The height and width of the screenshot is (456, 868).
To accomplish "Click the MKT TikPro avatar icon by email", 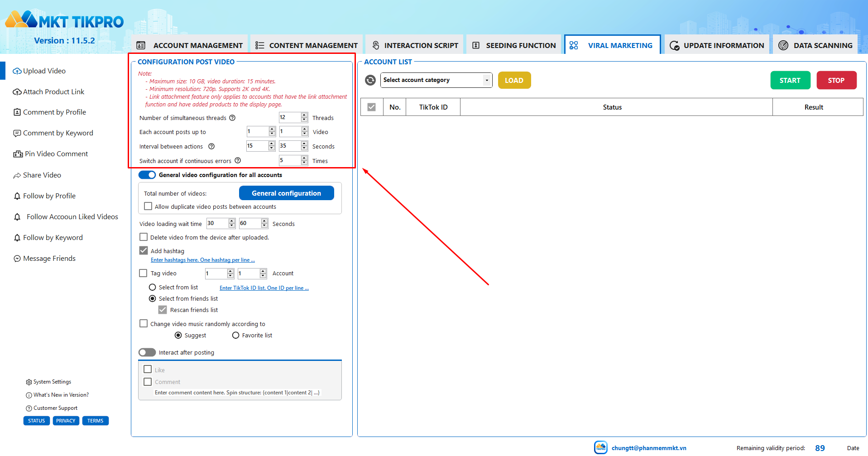I will click(x=601, y=447).
